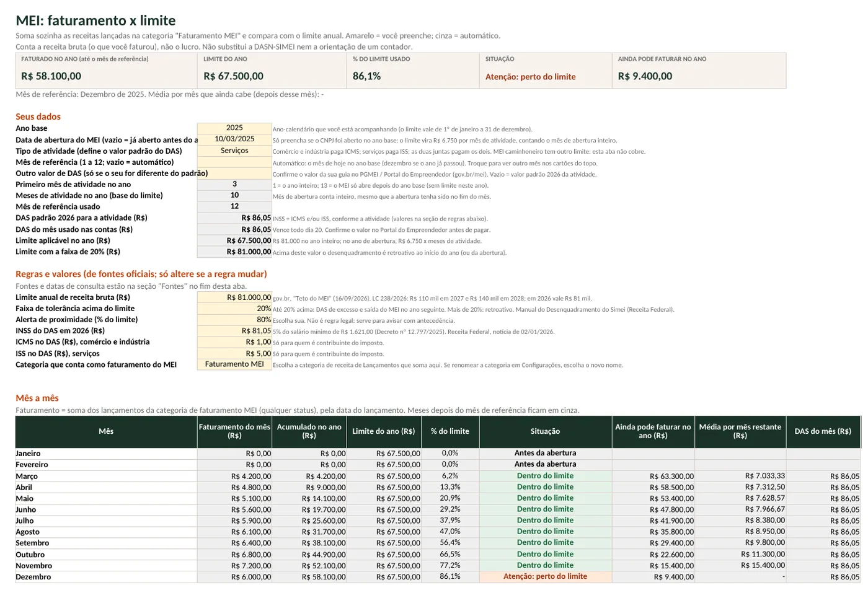Select Novembro's faturamento of R$ 7.200,00
Viewport: 868px width, 598px height.
234,566
